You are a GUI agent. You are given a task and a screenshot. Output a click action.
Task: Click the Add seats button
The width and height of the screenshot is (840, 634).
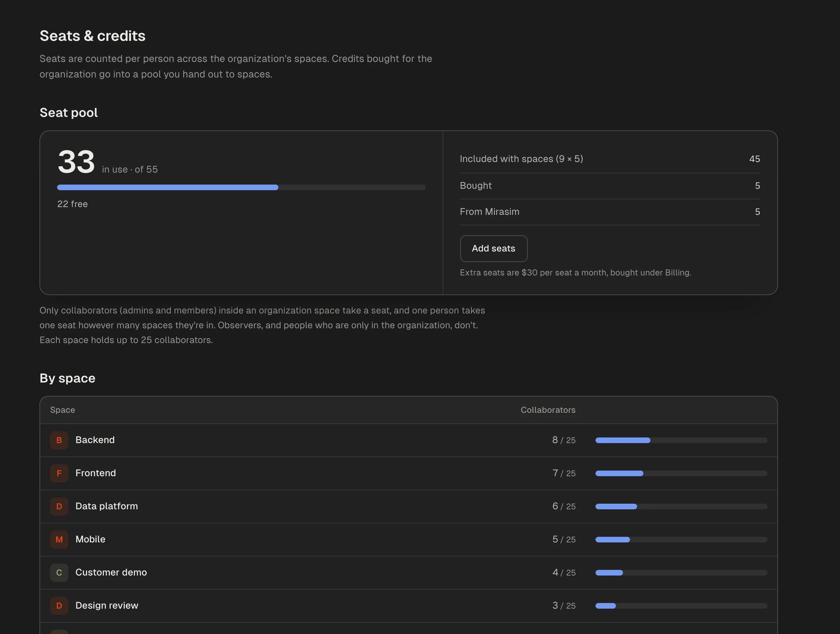tap(493, 248)
